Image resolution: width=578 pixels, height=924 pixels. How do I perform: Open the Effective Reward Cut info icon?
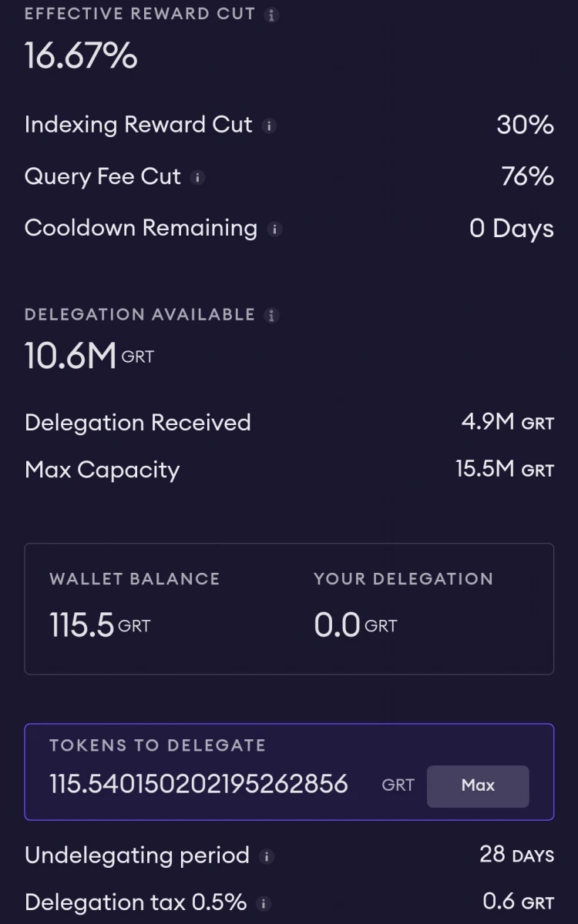pos(271,15)
